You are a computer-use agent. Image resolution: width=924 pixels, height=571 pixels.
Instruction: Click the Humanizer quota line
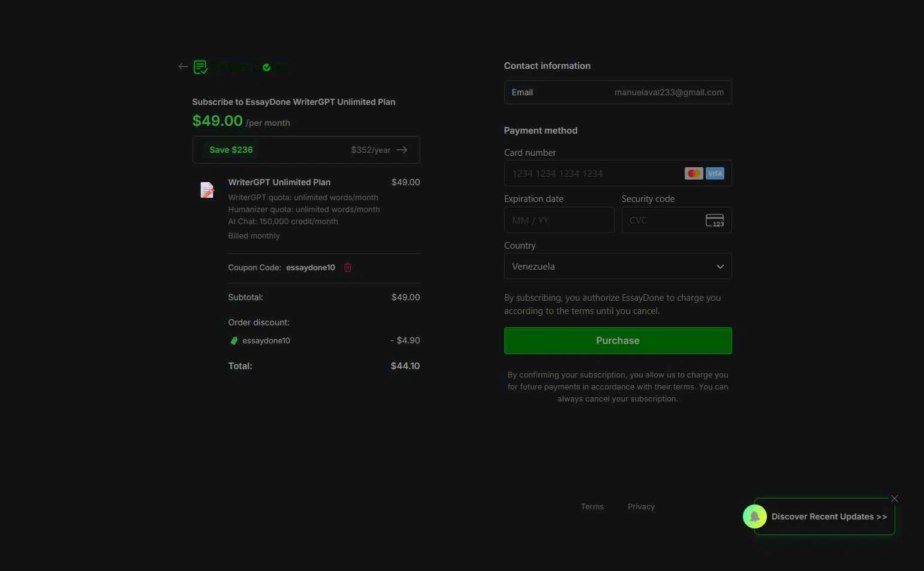(303, 210)
